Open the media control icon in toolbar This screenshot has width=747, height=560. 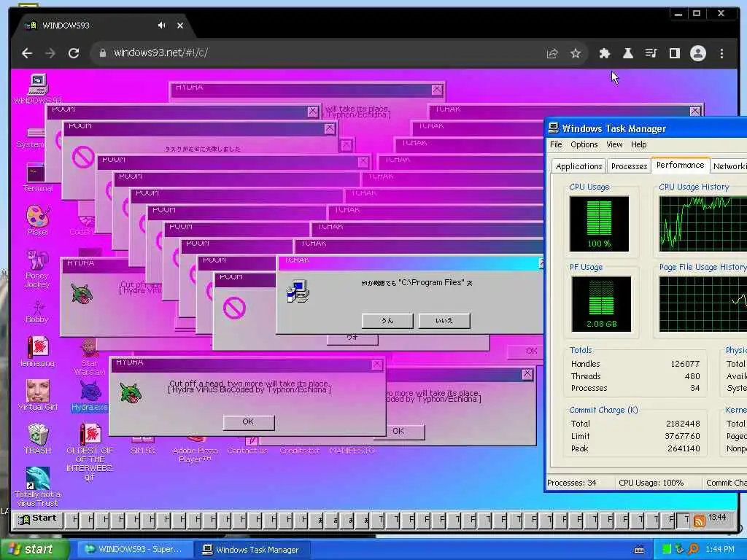click(651, 53)
